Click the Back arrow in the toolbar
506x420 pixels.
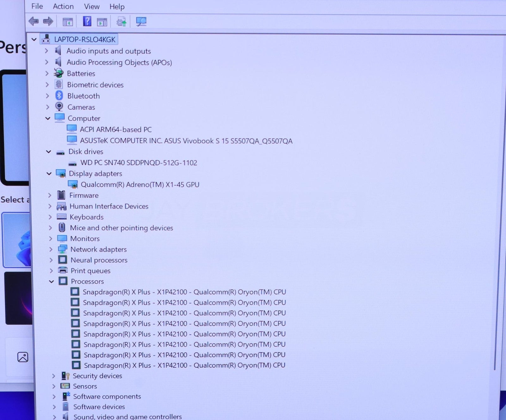[34, 22]
